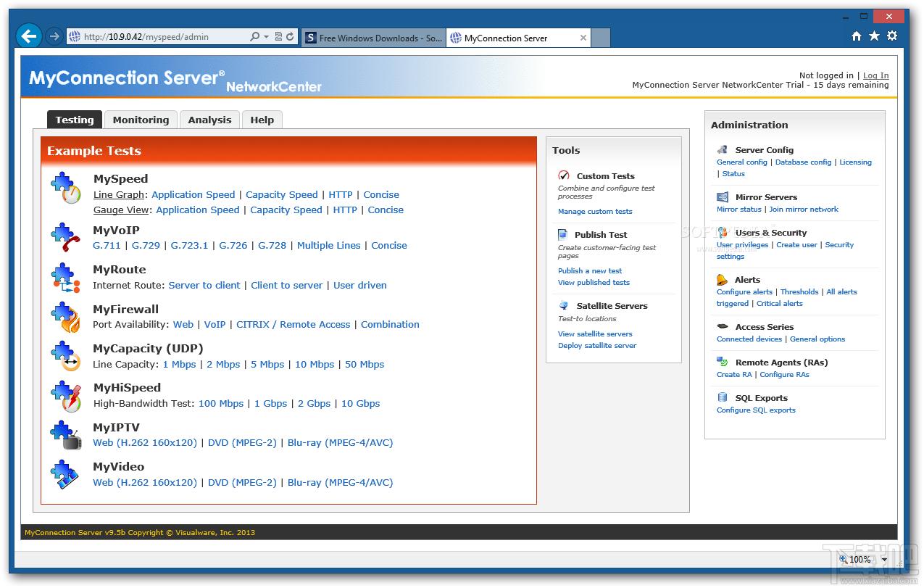
Task: Refresh the page with reload icon
Action: pyautogui.click(x=290, y=36)
